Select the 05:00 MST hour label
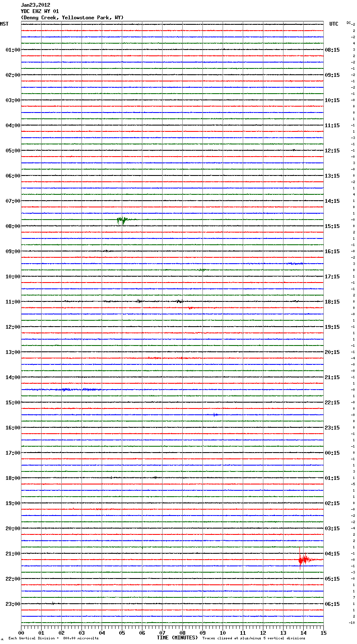The width and height of the screenshot is (357, 644). coord(13,151)
